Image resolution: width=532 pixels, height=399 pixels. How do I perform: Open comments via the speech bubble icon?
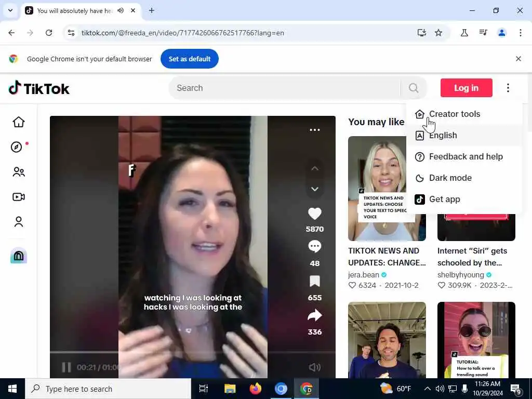(x=314, y=246)
